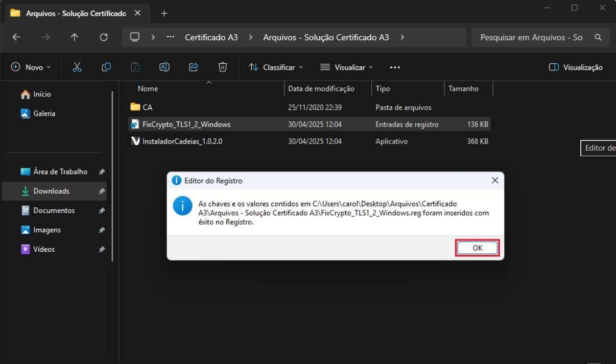Open the Visualizar view options dropdown
This screenshot has height=364, width=616.
pyautogui.click(x=347, y=67)
